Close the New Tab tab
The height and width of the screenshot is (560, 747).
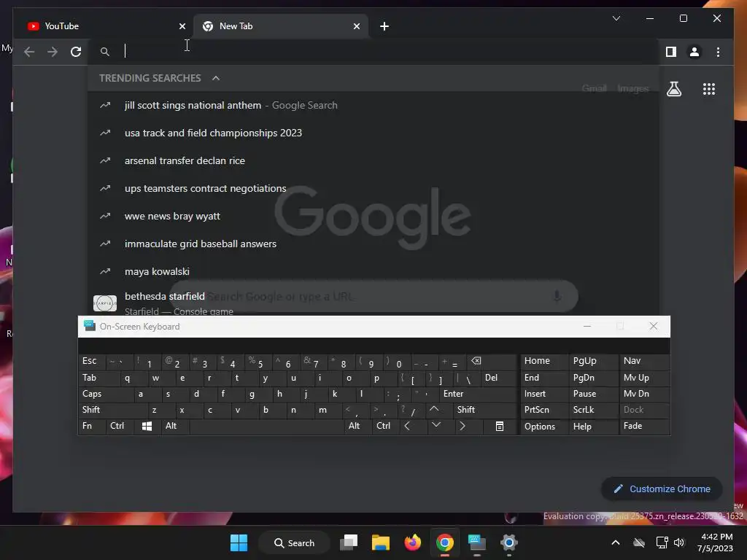pyautogui.click(x=356, y=26)
